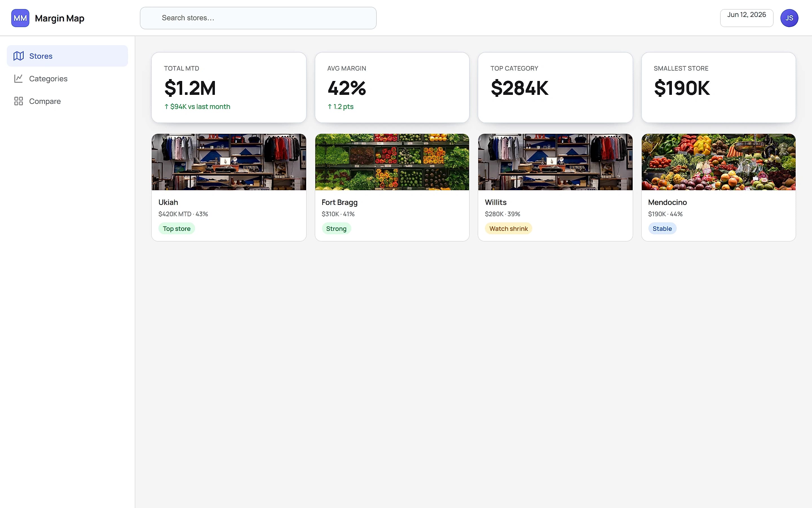The height and width of the screenshot is (508, 812).
Task: Open the Jun 12, 2026 date picker
Action: pyautogui.click(x=747, y=18)
